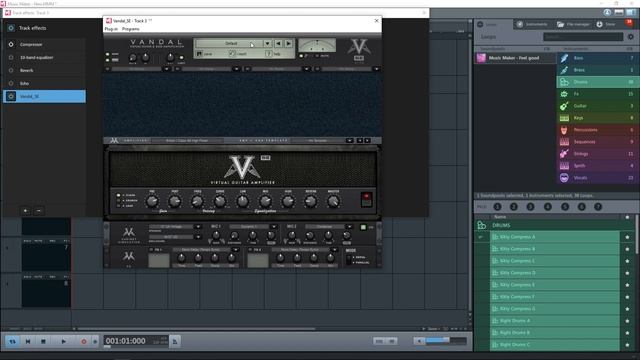This screenshot has width=640, height=360.
Task: Click the loops search field
Action: tap(583, 37)
